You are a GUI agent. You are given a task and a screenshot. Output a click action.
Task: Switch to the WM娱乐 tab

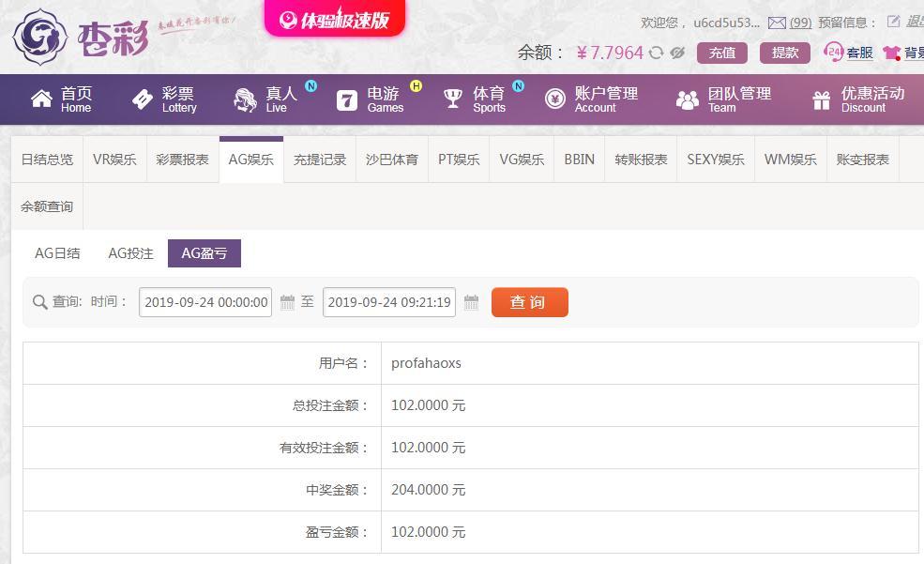pos(790,160)
